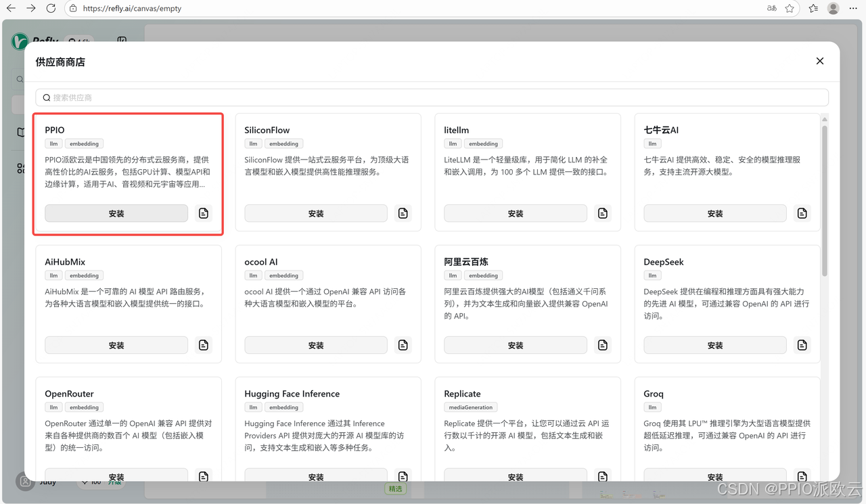The image size is (866, 504).
Task: Click the AiHubMix card title
Action: pos(65,262)
